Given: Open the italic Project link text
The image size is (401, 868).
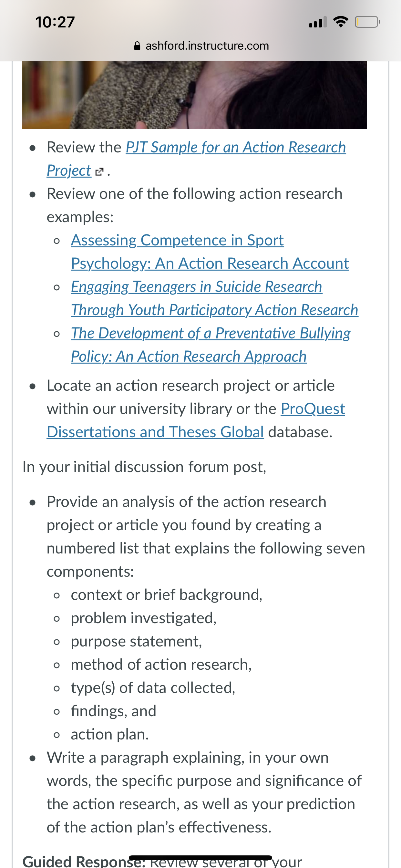Looking at the screenshot, I should [69, 170].
